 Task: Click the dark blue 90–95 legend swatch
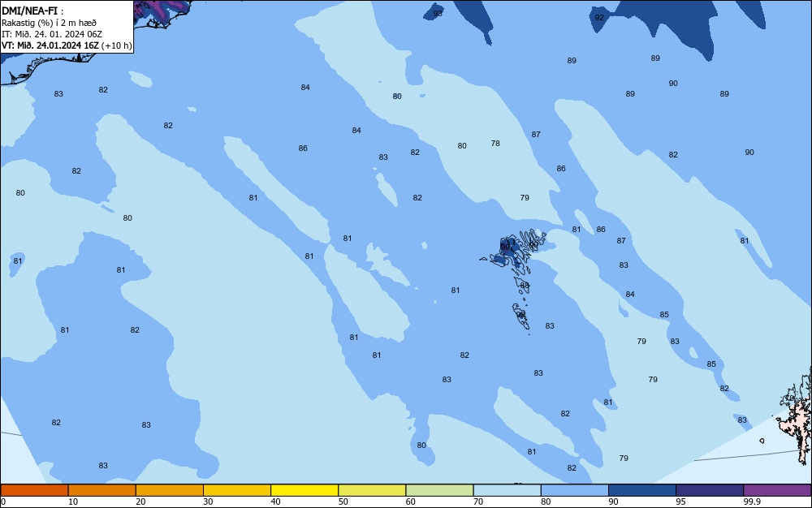[642, 490]
